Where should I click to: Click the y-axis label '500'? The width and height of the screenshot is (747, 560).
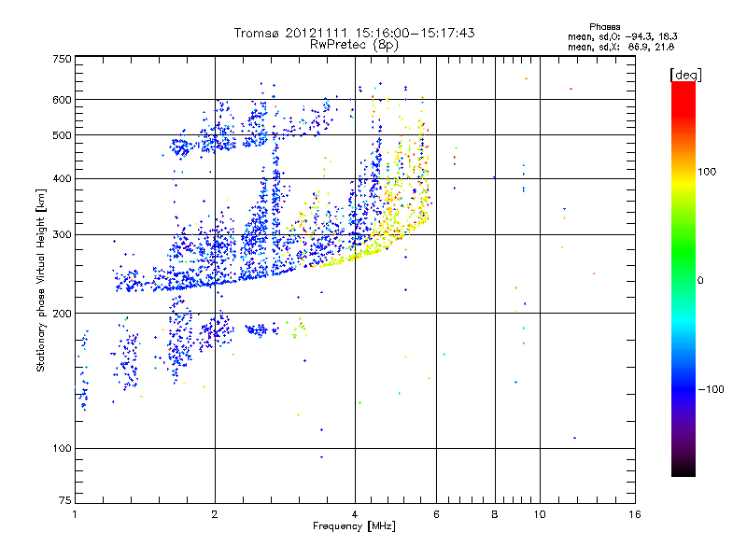tap(62, 135)
